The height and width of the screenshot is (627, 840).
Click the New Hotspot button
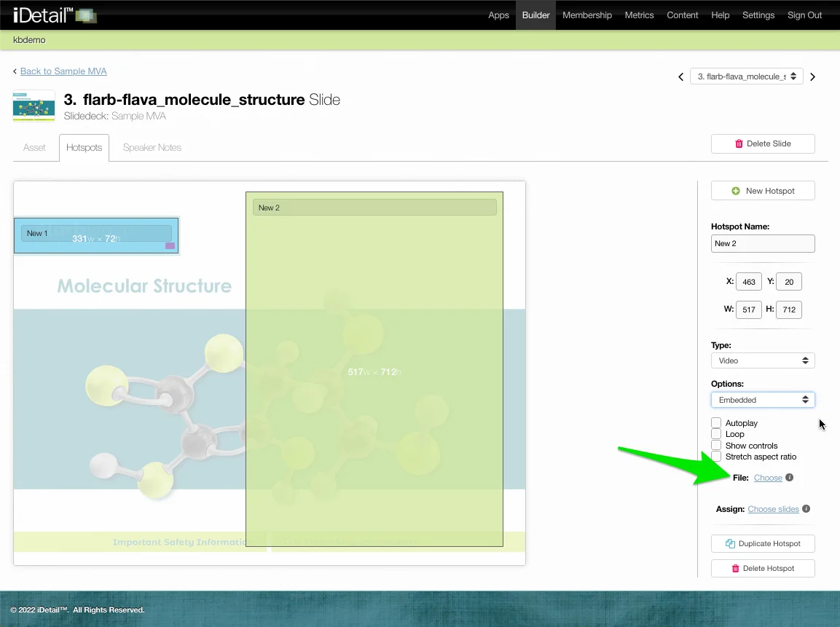[x=763, y=191]
